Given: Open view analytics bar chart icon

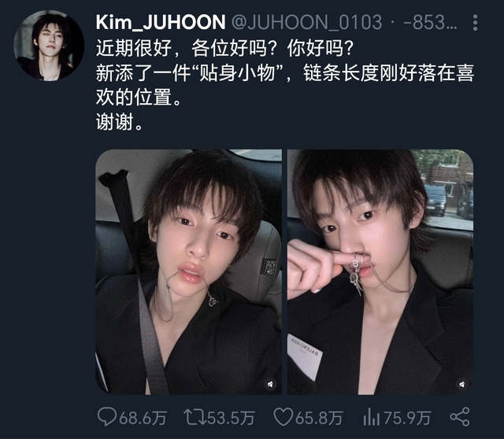Looking at the screenshot, I should tap(371, 417).
